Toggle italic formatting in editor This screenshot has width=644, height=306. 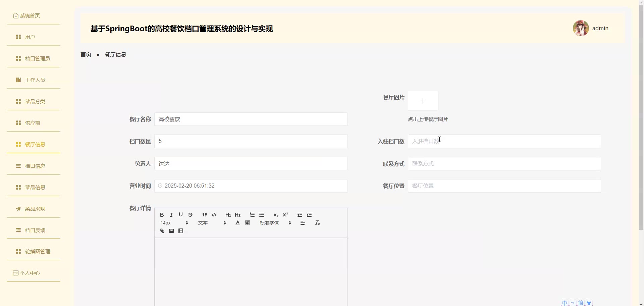click(x=171, y=215)
